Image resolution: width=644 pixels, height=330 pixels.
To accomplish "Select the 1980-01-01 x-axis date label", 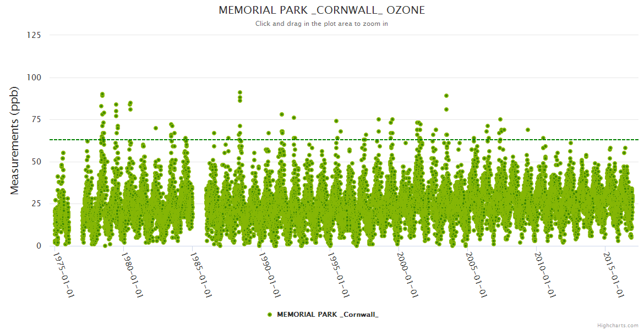I will (x=133, y=275).
